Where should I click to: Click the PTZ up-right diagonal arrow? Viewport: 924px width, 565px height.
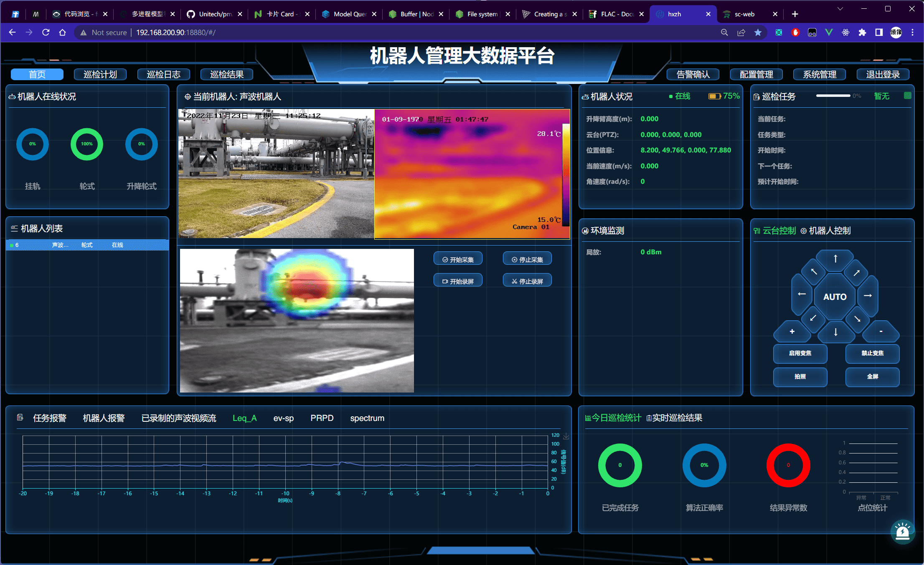tap(856, 273)
